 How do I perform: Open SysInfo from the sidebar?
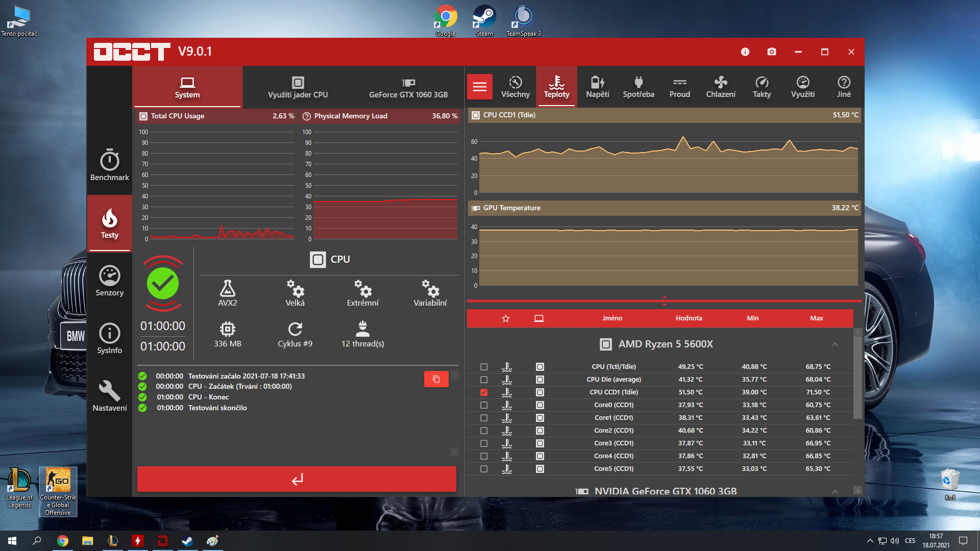pyautogui.click(x=109, y=338)
